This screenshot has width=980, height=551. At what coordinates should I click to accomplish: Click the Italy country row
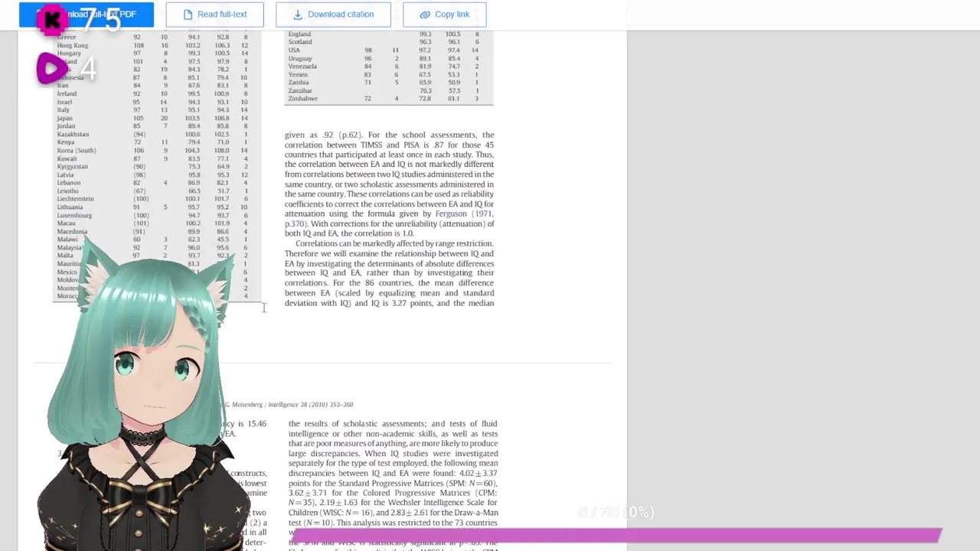(152, 110)
